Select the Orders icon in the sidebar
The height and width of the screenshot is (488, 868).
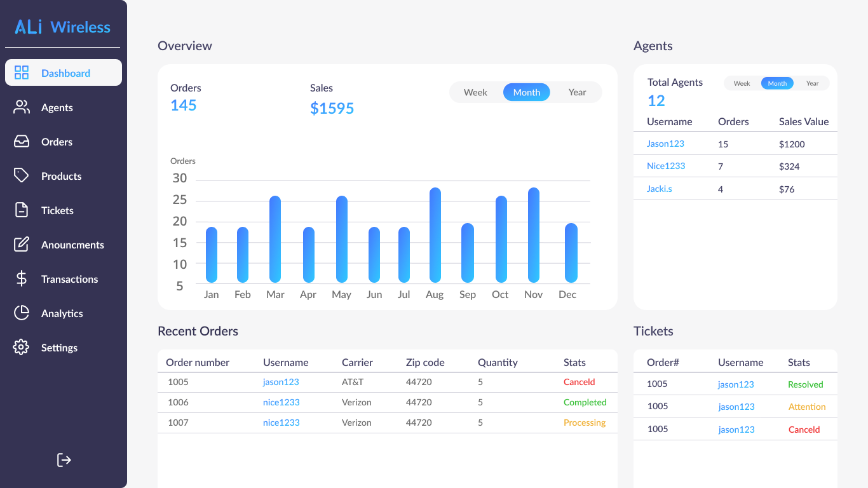[21, 142]
